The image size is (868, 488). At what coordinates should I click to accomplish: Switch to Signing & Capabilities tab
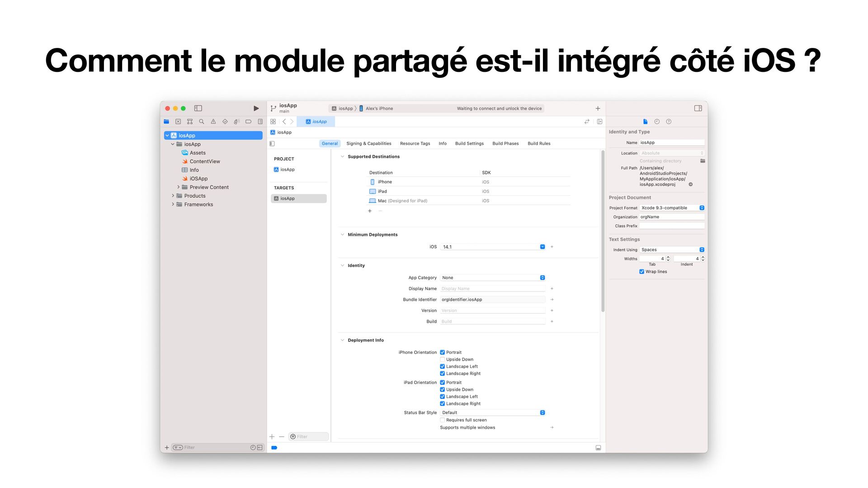pos(369,144)
